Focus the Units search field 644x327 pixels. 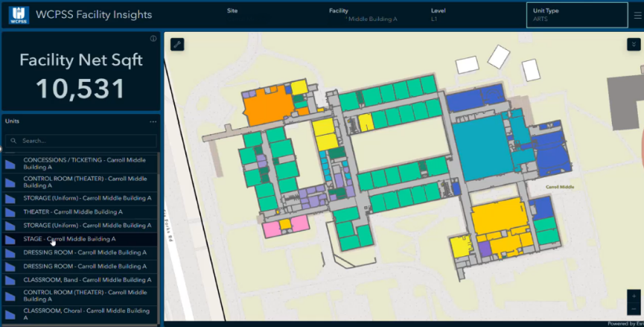81,141
